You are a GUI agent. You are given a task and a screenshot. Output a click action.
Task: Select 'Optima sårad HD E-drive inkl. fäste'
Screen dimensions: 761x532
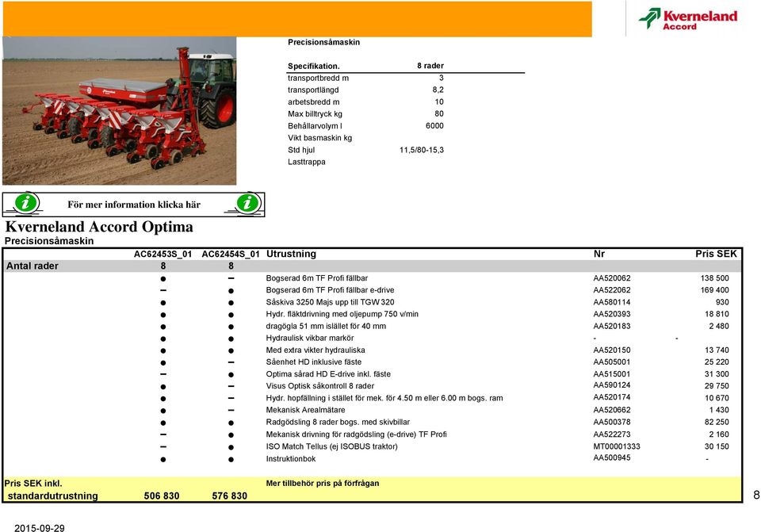click(328, 373)
